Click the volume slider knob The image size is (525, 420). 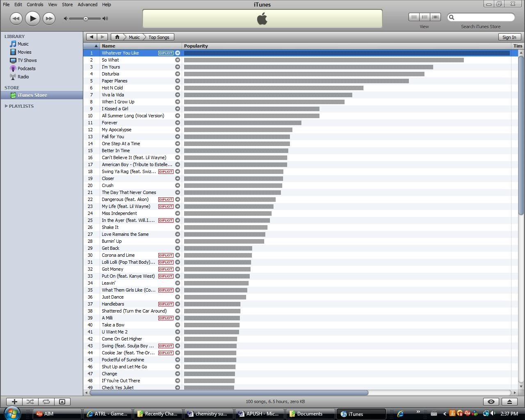(x=86, y=18)
